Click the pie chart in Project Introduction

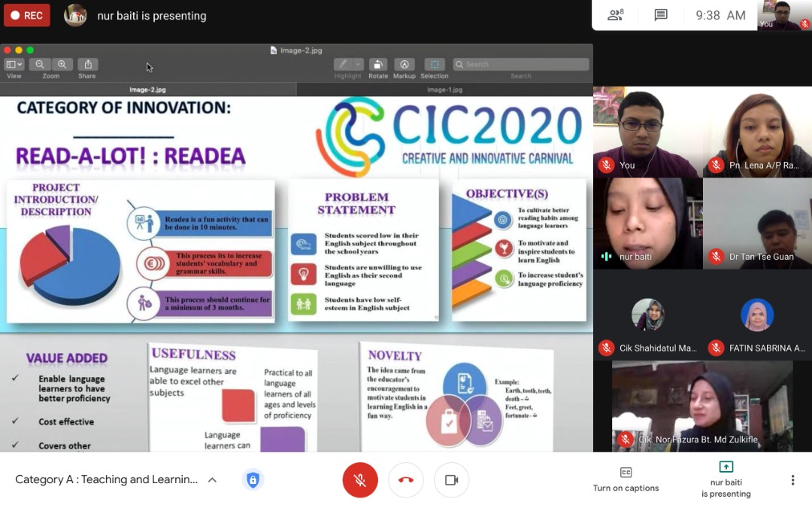click(x=69, y=265)
